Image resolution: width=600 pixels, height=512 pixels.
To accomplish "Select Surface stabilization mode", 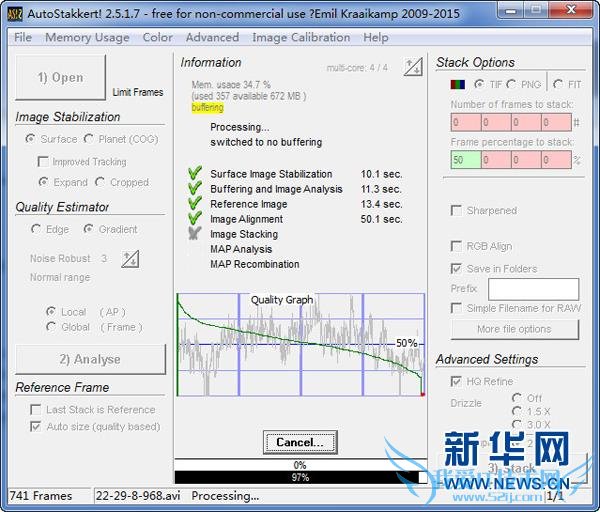I will [51, 139].
